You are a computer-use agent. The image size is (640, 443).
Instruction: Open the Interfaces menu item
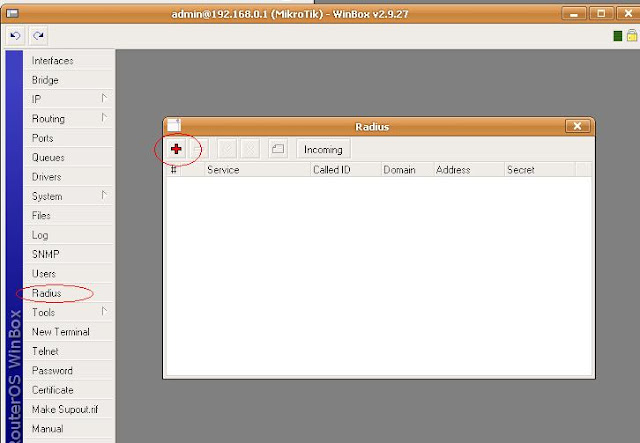coord(69,60)
